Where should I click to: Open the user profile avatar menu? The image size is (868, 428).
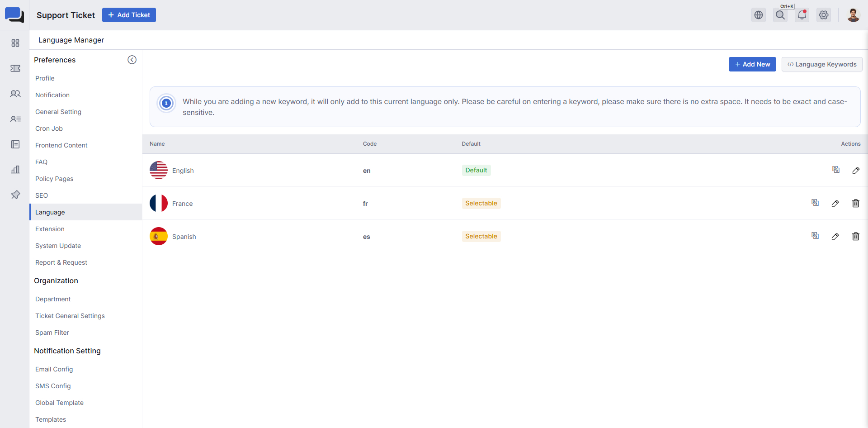point(853,15)
